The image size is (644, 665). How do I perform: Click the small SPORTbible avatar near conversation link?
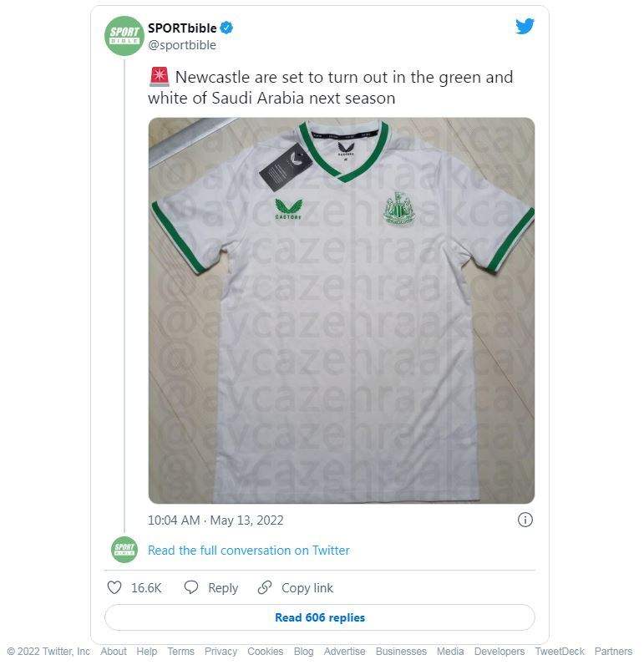point(124,550)
